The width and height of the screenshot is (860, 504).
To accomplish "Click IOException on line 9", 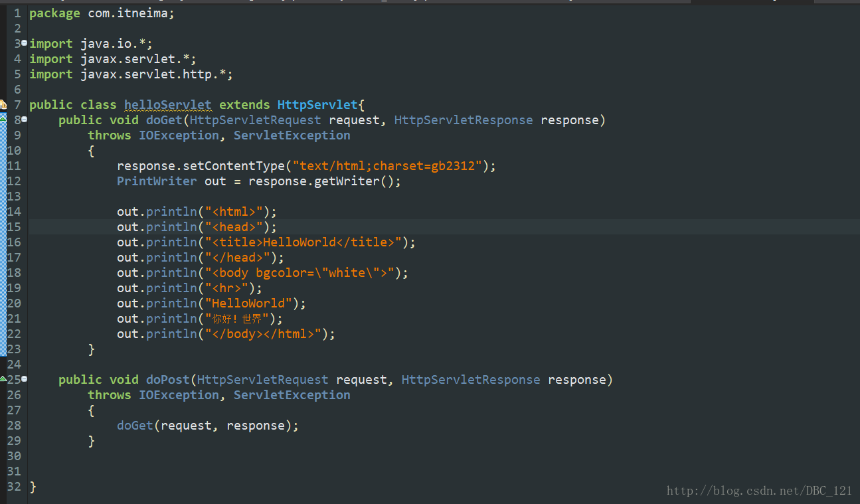I will point(179,135).
